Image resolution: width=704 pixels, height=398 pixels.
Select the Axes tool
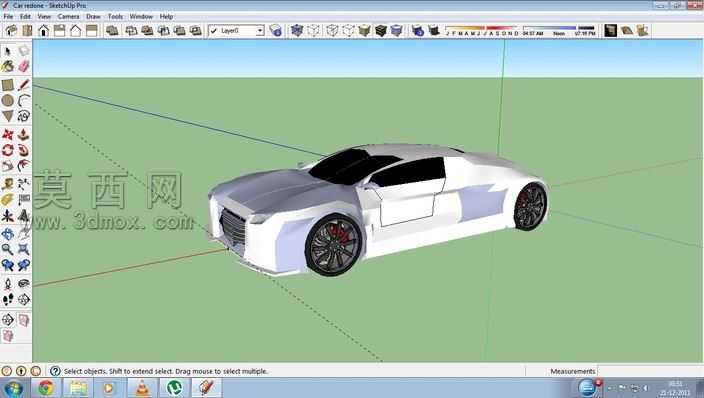click(8, 216)
